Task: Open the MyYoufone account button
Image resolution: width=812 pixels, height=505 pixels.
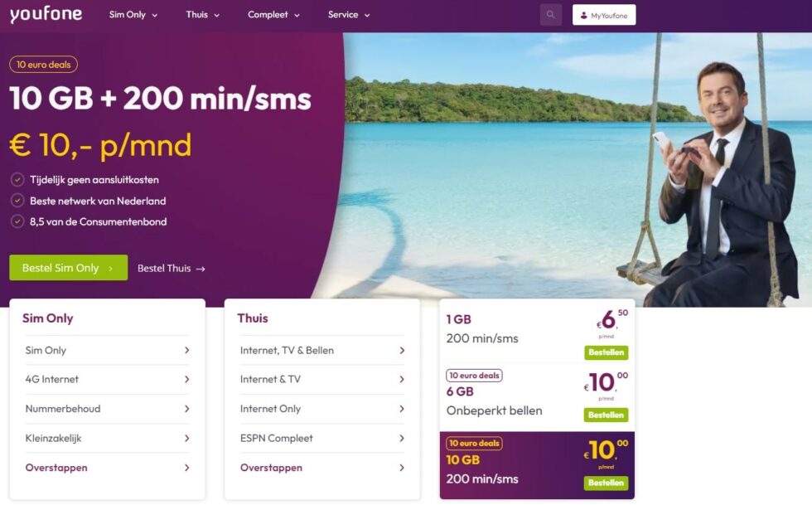Action: tap(604, 15)
